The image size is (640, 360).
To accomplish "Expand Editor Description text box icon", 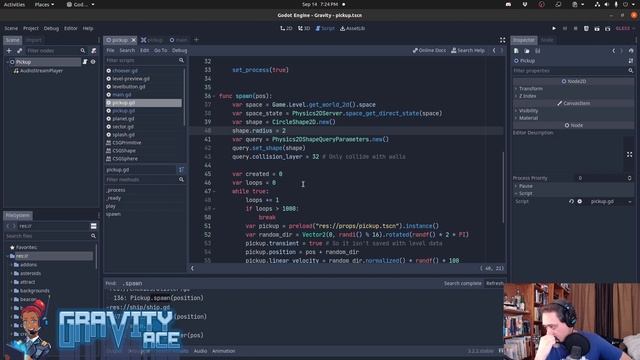I will tap(629, 155).
